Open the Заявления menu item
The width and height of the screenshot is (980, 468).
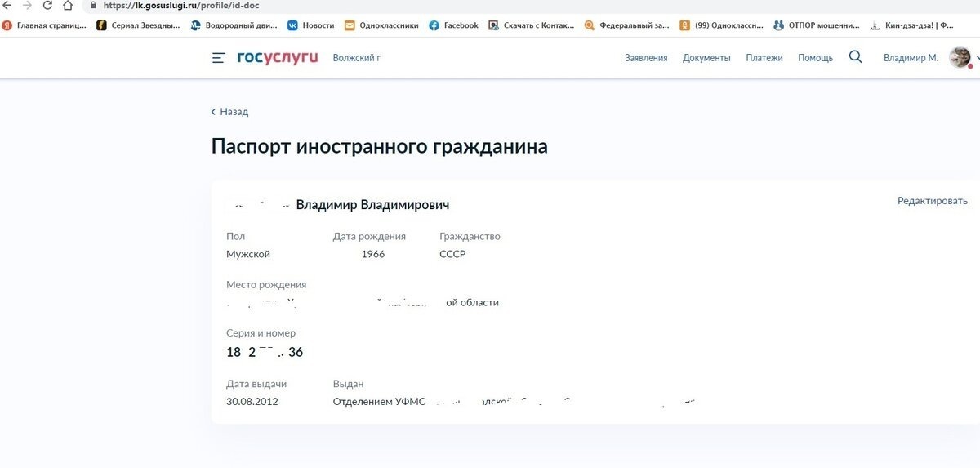pyautogui.click(x=646, y=58)
